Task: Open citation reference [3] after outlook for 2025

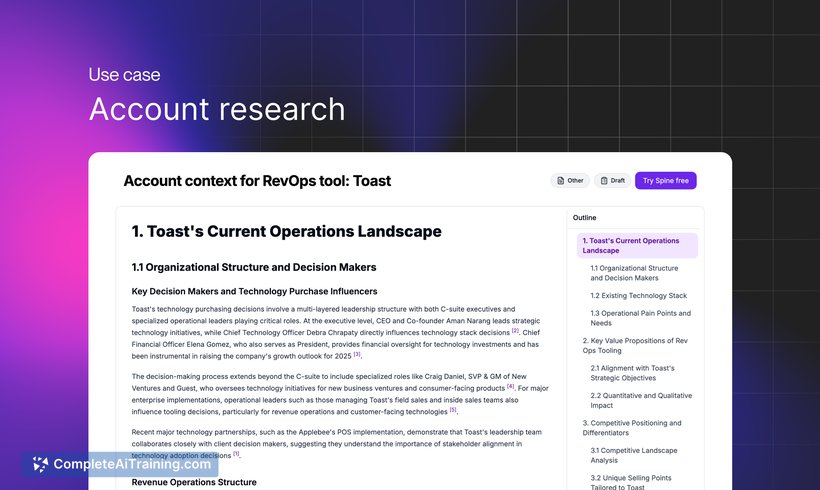Action: pos(357,355)
